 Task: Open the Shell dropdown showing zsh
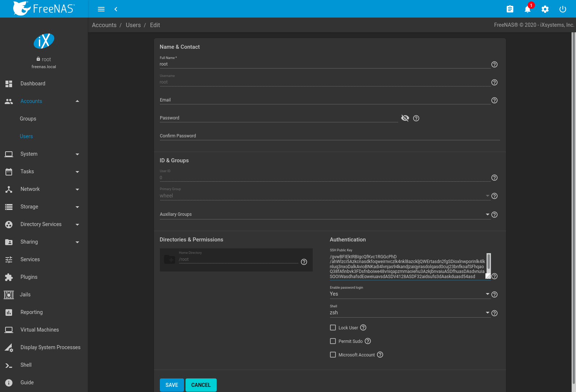click(x=410, y=313)
